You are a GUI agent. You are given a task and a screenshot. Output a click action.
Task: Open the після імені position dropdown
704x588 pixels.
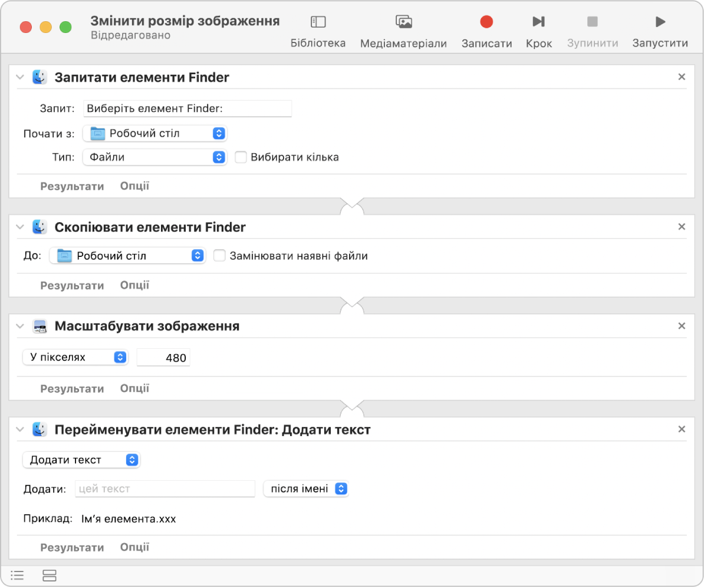305,488
